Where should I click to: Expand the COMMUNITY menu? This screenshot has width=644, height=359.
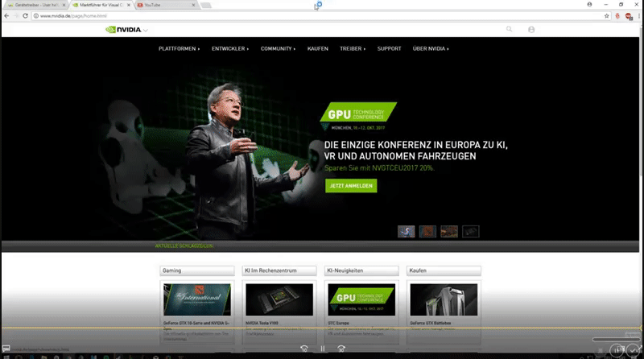tap(278, 48)
